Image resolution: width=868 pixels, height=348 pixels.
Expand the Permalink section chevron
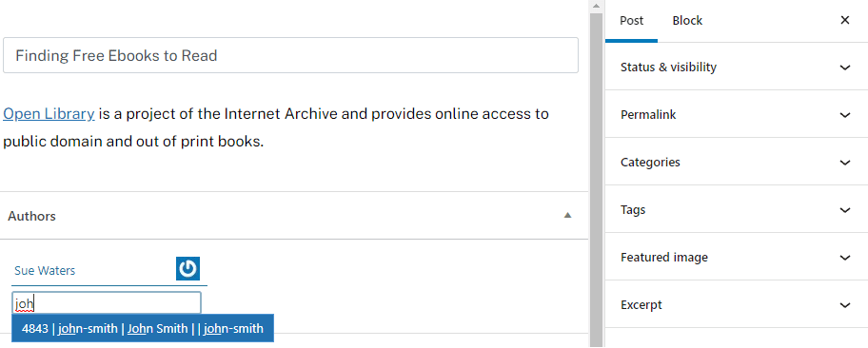845,115
